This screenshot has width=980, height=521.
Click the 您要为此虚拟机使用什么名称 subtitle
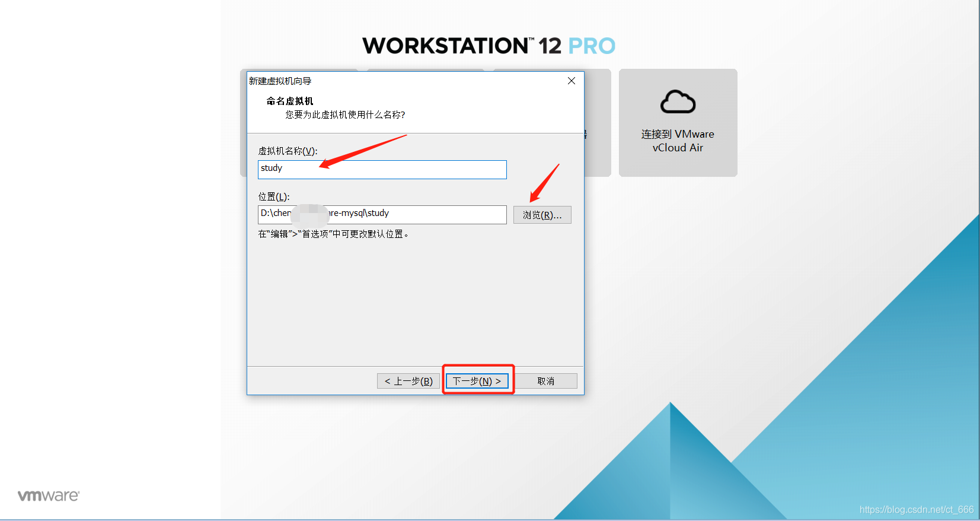[345, 115]
